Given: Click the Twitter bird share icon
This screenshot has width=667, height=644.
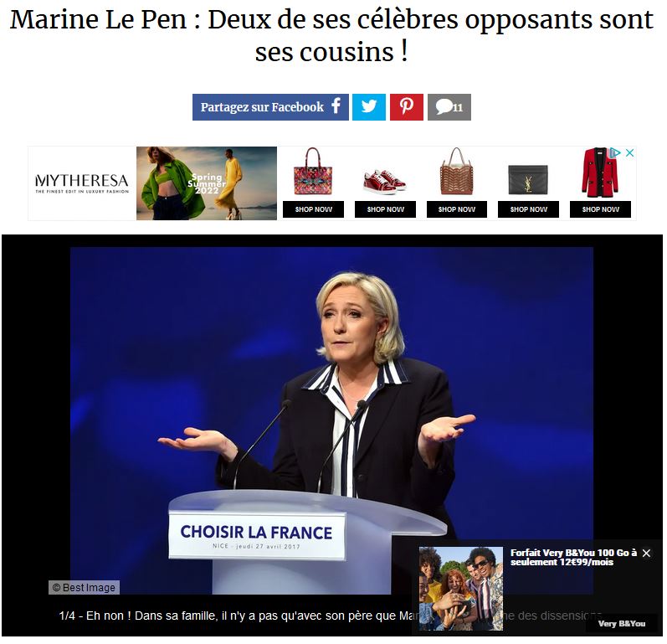Looking at the screenshot, I should pos(369,107).
